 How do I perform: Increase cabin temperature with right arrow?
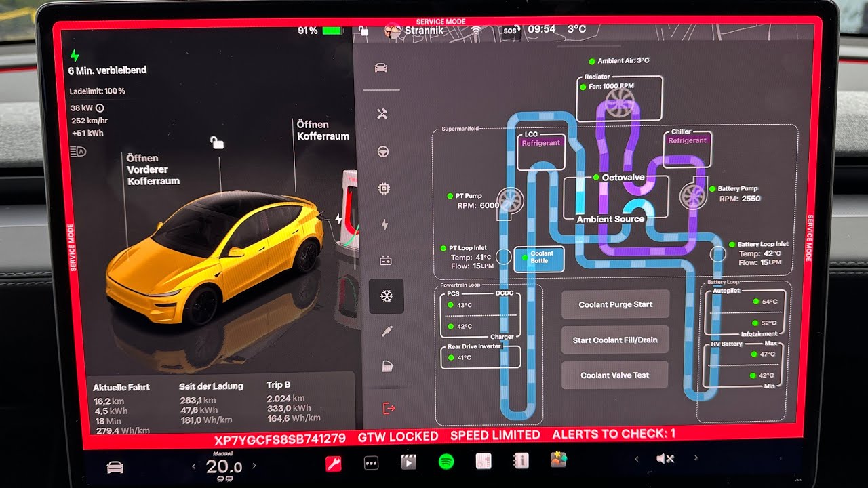click(254, 466)
